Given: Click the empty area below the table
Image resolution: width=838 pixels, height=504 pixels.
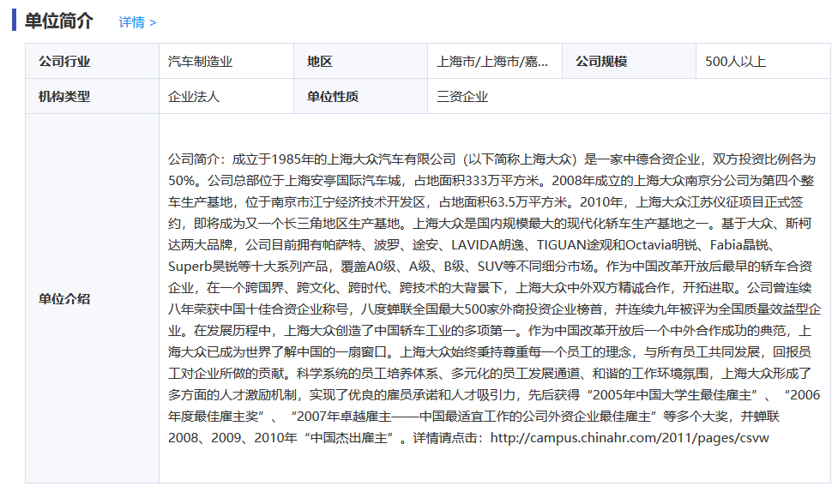Looking at the screenshot, I should (419, 493).
